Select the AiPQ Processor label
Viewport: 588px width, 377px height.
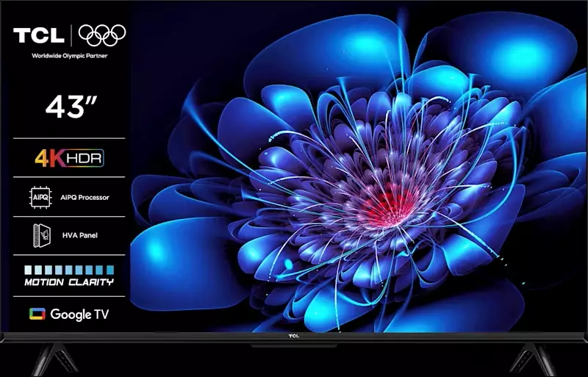86,198
